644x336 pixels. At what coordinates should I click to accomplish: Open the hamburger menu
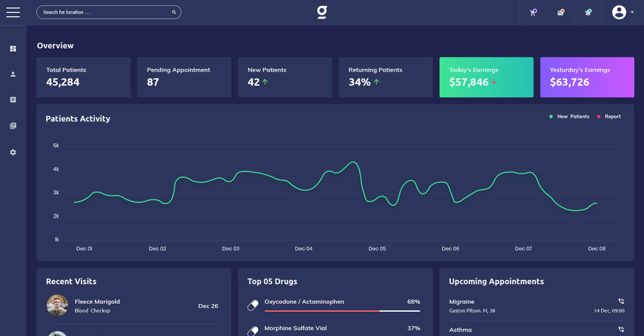pyautogui.click(x=13, y=12)
